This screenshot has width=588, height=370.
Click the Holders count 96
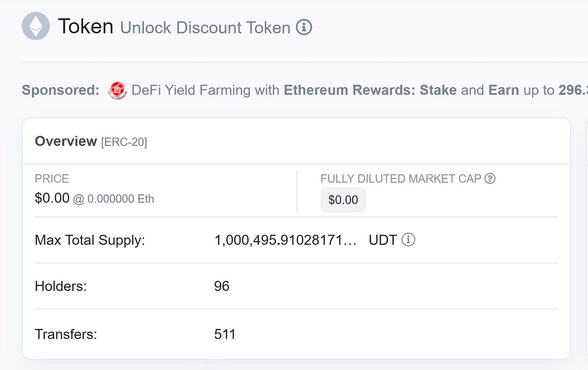[222, 286]
